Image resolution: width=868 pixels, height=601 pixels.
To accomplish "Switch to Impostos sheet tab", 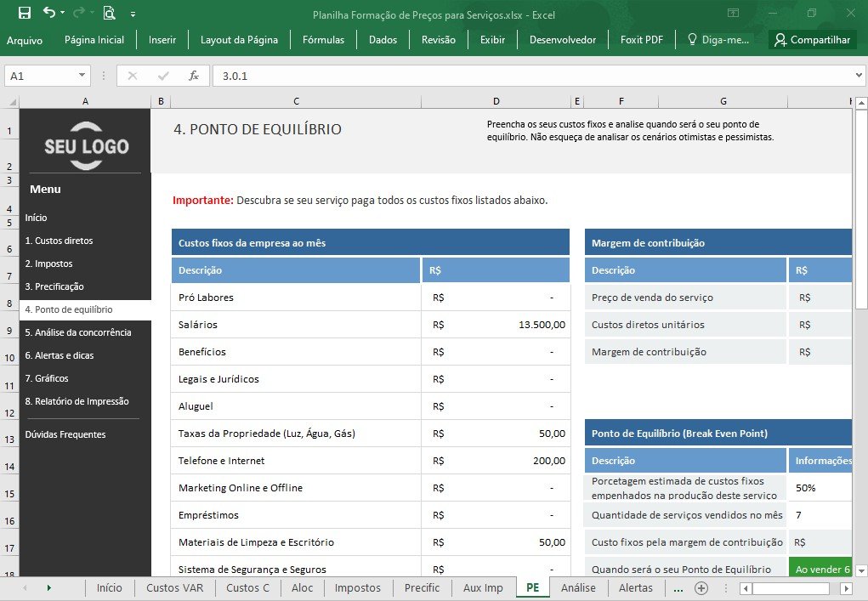I will (x=358, y=587).
